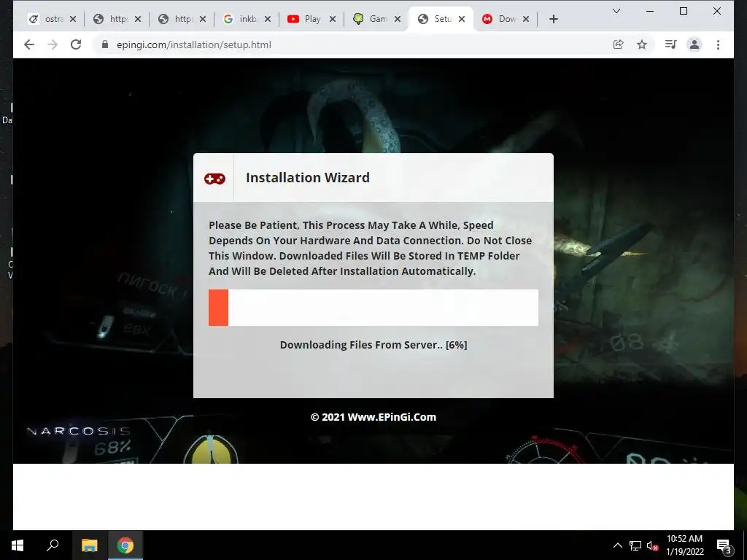The width and height of the screenshot is (747, 560).
Task: Open File Explorer from taskbar
Action: coord(89,545)
